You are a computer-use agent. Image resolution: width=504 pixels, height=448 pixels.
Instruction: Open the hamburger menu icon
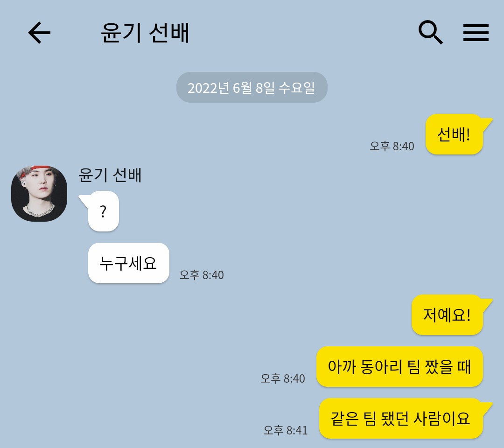point(476,33)
